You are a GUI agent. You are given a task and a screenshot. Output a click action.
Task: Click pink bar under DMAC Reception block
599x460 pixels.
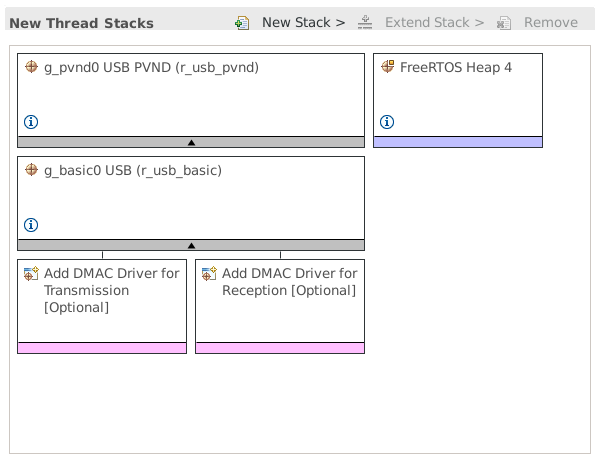click(x=280, y=348)
